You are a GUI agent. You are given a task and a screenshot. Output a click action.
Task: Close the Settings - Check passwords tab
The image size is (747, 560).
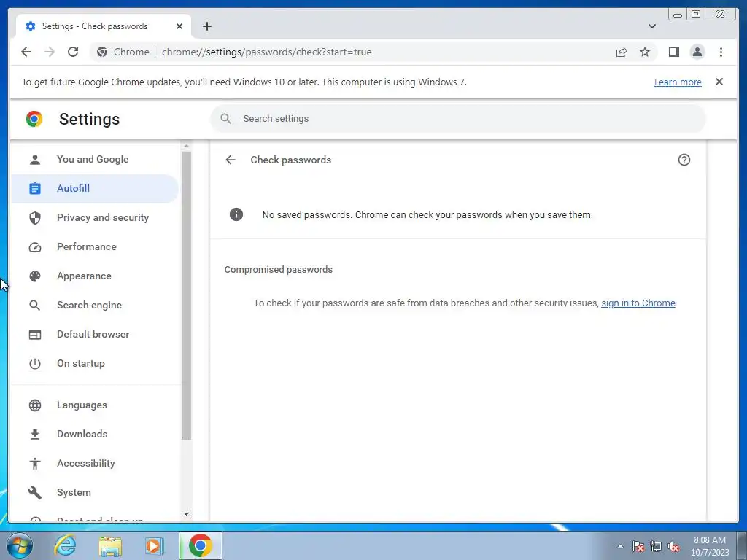coord(179,26)
